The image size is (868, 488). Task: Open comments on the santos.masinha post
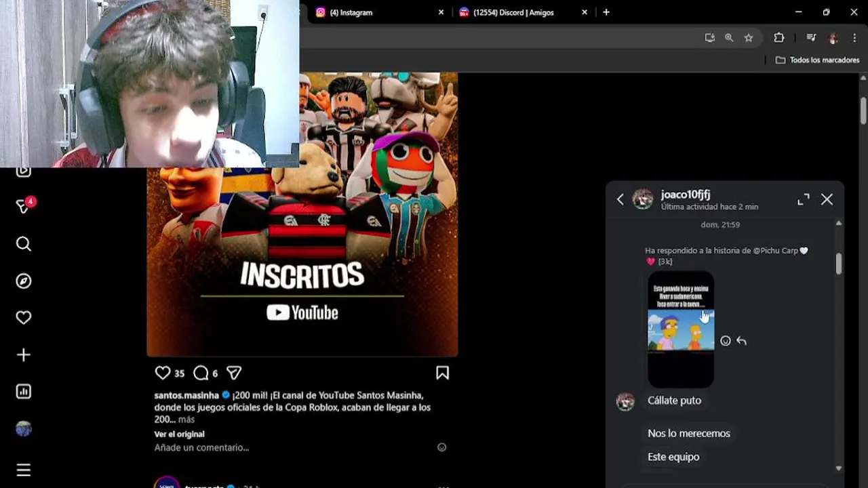point(201,373)
